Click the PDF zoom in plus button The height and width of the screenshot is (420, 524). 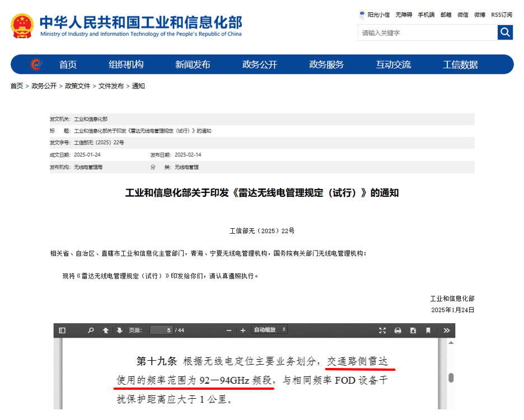click(243, 331)
